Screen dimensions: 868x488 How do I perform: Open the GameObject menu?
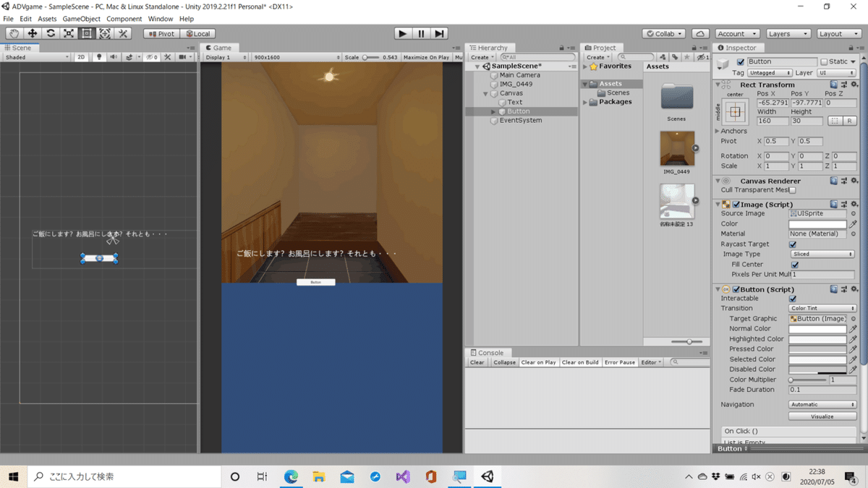pyautogui.click(x=81, y=19)
